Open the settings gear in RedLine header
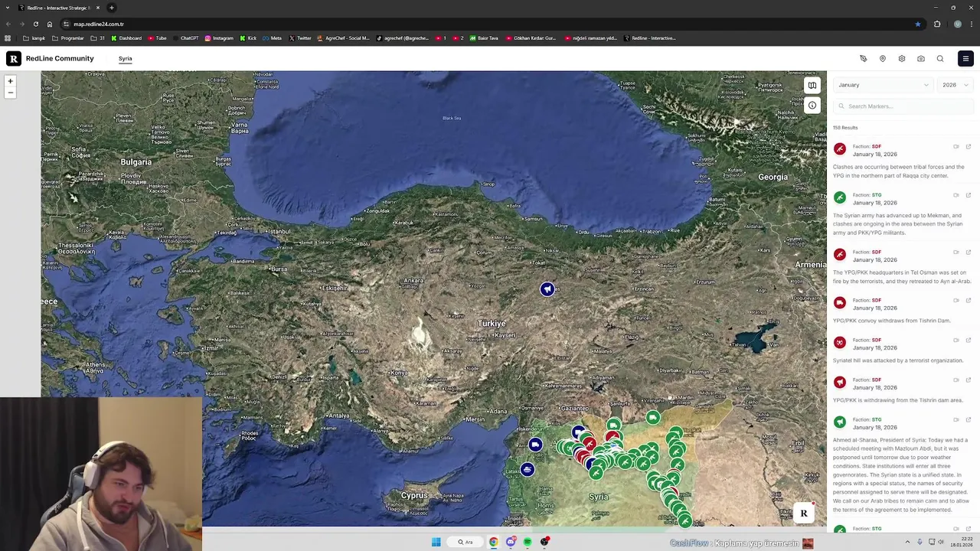The width and height of the screenshot is (980, 551). coord(901,58)
